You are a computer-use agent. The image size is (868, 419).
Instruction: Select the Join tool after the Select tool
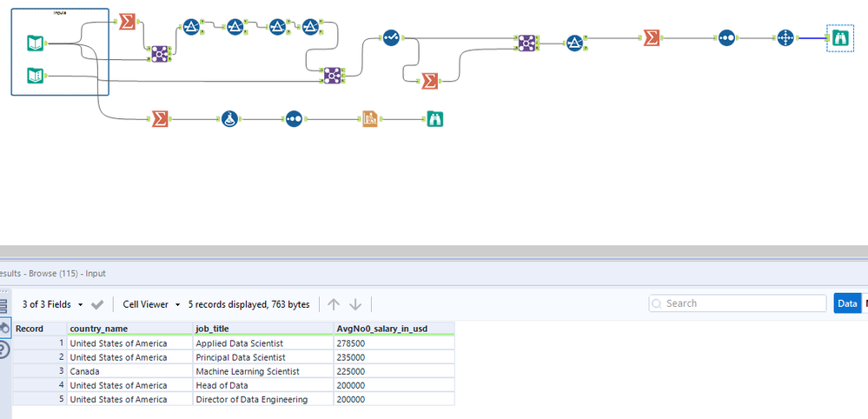coord(527,43)
